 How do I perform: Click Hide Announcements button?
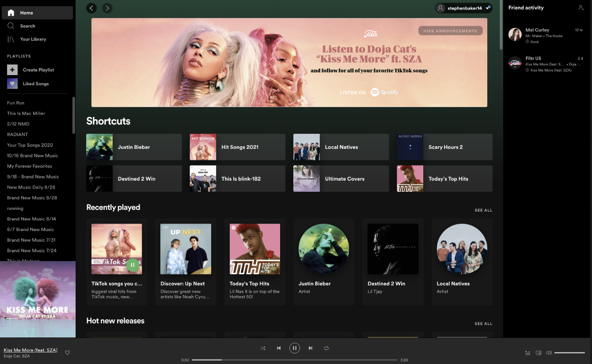point(450,31)
